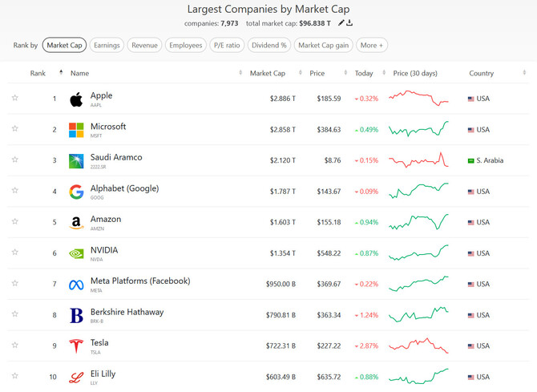Click the AMZN ticker symbol
Screen dimensions: 537x392
(97, 228)
